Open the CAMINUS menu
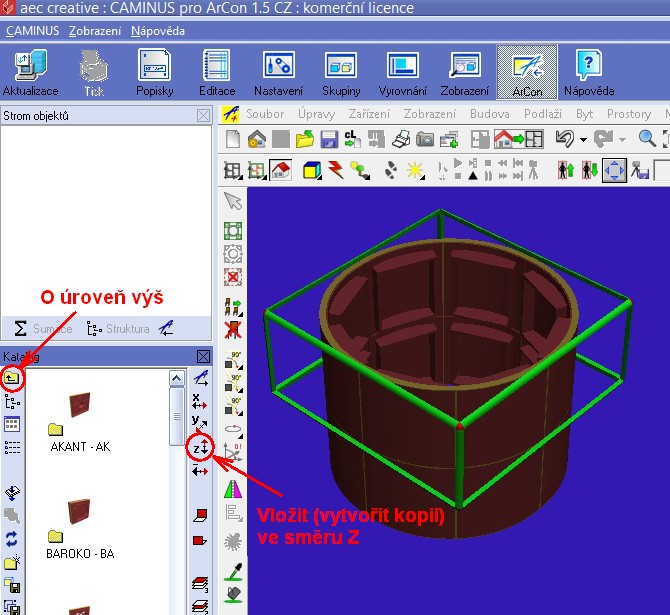The height and width of the screenshot is (615, 670). click(32, 31)
